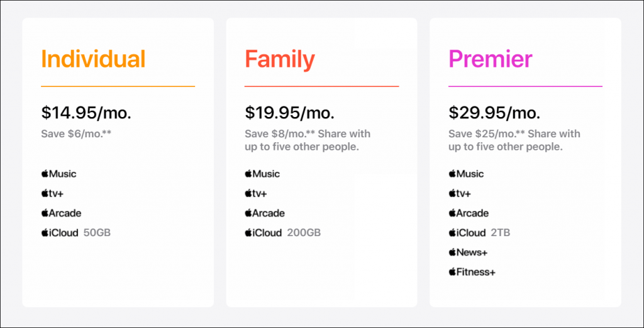Click the Save $25/mo. description text
Viewport: 644px width, 328px height.
tap(514, 140)
